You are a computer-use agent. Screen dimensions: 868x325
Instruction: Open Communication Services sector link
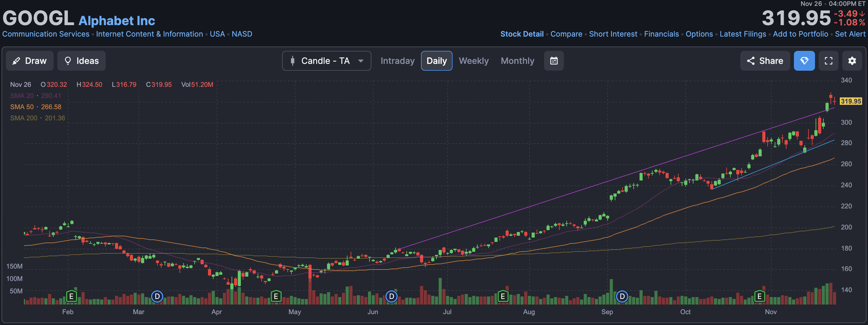coord(46,34)
